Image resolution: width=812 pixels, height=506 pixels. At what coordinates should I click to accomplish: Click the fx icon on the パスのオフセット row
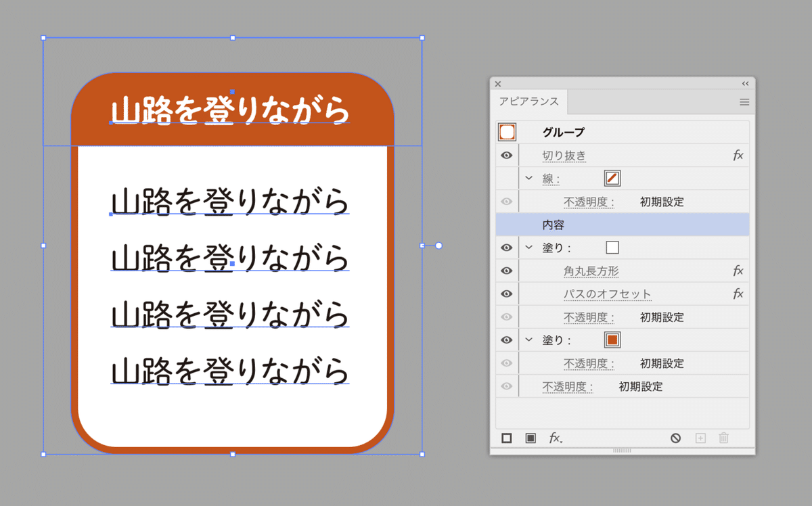point(738,294)
